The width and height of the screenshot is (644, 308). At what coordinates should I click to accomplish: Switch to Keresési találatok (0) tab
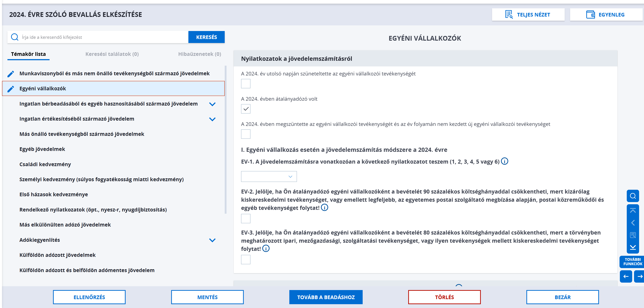(x=112, y=54)
